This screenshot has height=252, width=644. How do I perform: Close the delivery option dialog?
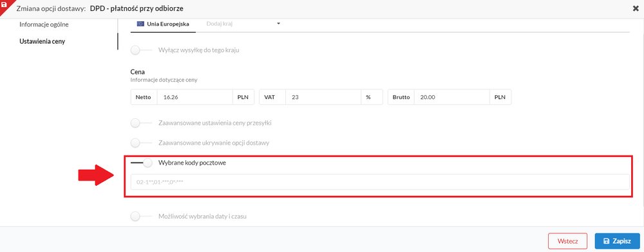pos(636,8)
